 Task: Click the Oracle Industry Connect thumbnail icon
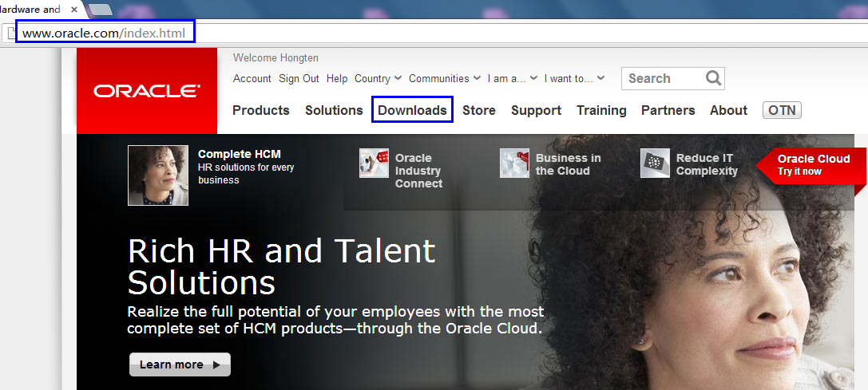point(374,163)
